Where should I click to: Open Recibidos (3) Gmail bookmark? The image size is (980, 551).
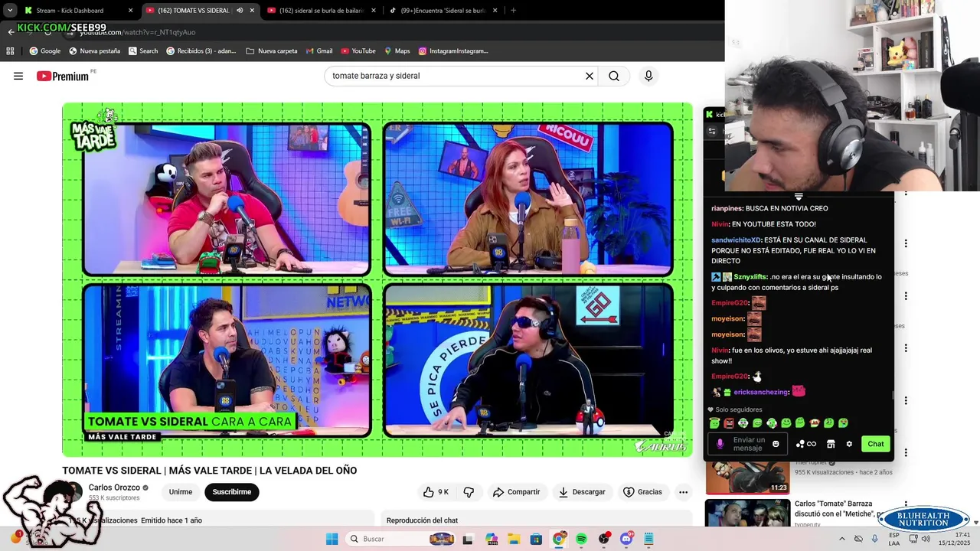201,51
